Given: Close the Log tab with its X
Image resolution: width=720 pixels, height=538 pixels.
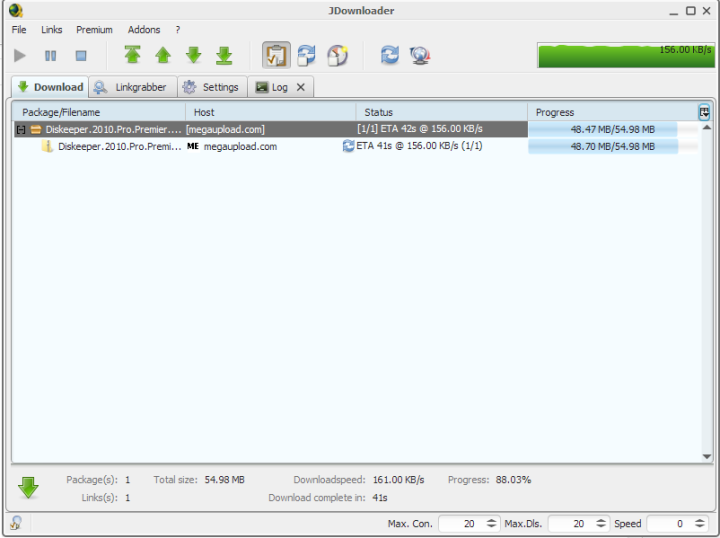Looking at the screenshot, I should point(301,87).
